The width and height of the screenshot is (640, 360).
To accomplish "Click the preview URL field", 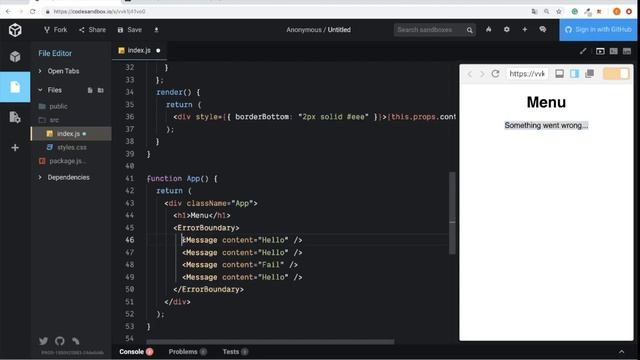I will click(527, 74).
